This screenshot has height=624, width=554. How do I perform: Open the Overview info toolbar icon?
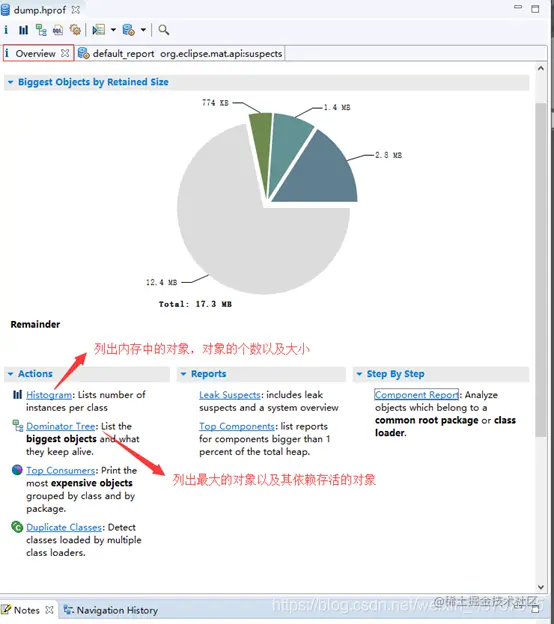6,30
